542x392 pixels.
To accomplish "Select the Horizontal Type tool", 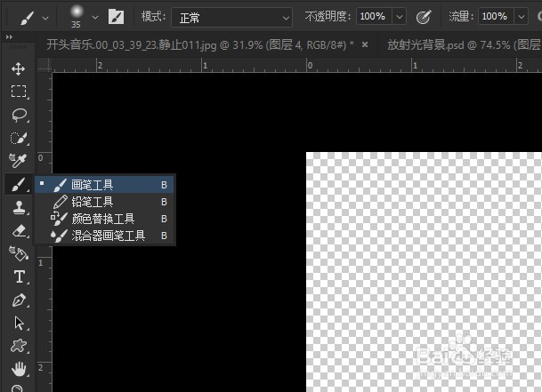I will pos(20,277).
